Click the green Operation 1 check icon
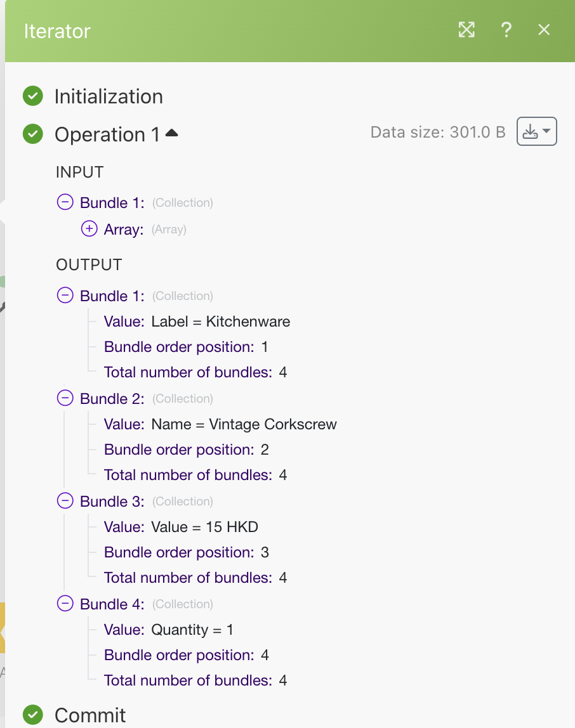575x728 pixels. point(33,134)
